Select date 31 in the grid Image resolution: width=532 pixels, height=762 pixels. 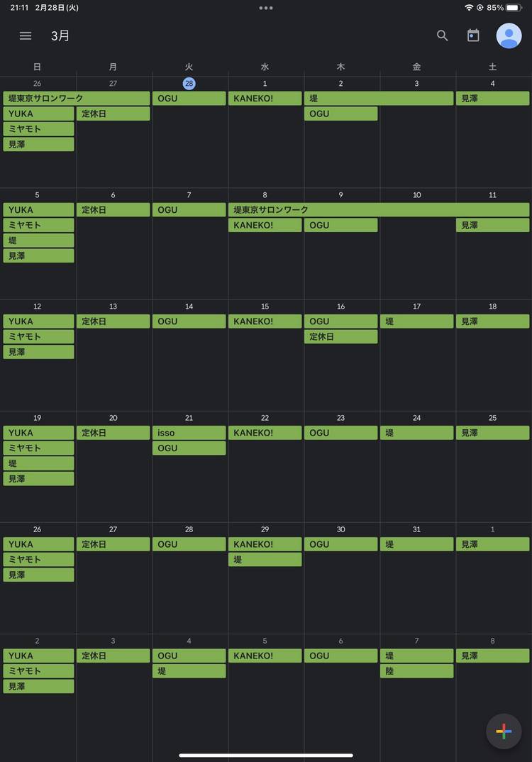point(417,529)
